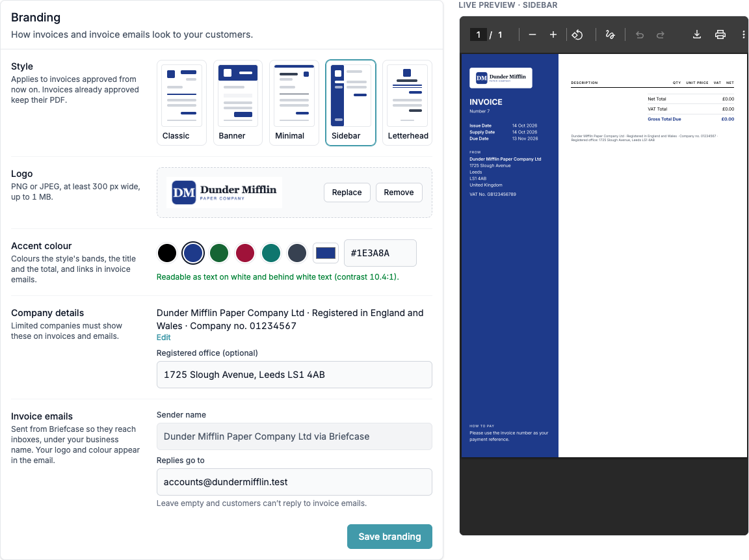This screenshot has width=749, height=560.
Task: Click the LIVE PREVIEW · SIDEBAR heading
Action: [x=508, y=5]
